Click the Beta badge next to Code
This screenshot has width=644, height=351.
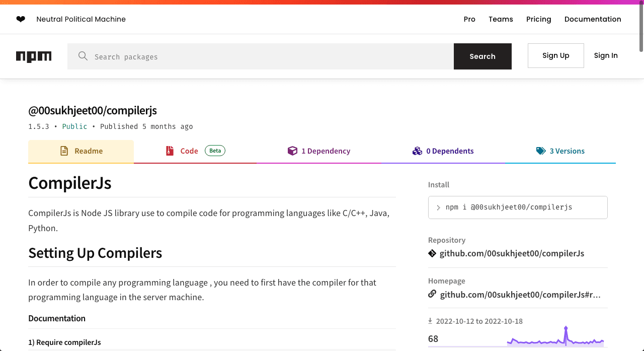pyautogui.click(x=215, y=151)
